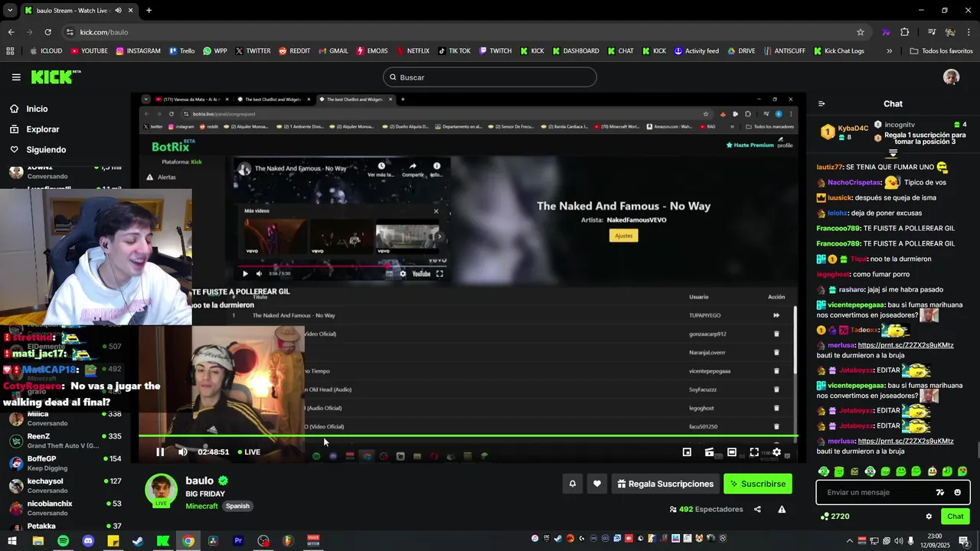Open Steam from the taskbar
Screen dimensions: 980x551
click(138, 541)
